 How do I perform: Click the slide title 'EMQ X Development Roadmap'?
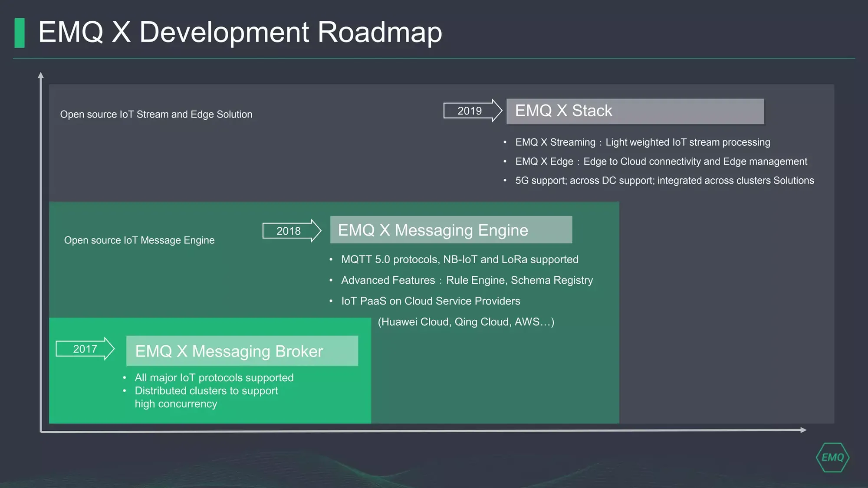click(x=240, y=32)
